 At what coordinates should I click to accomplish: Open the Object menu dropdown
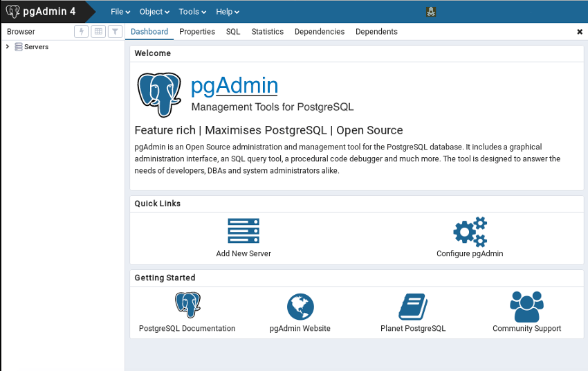click(x=154, y=12)
